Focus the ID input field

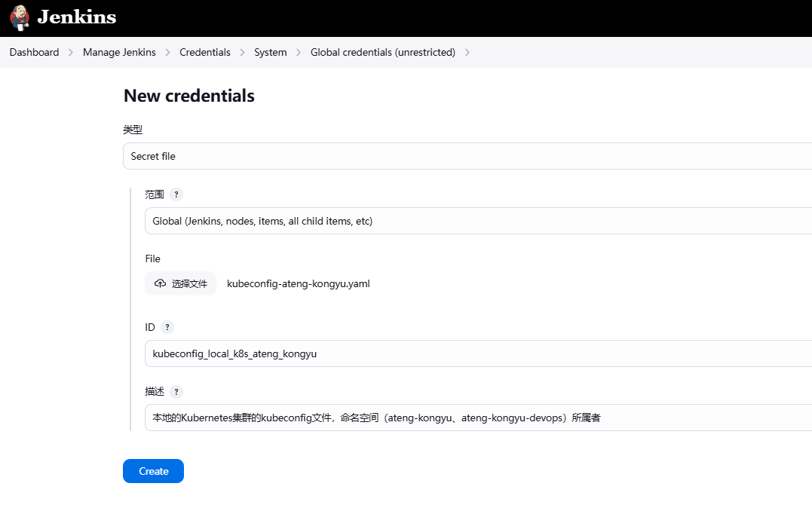pyautogui.click(x=478, y=353)
